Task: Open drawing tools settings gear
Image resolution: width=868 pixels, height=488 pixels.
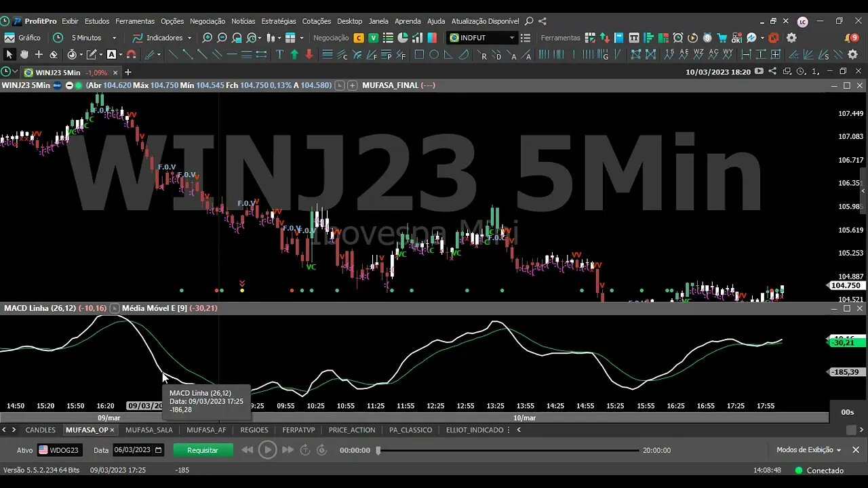Action: 853,54
